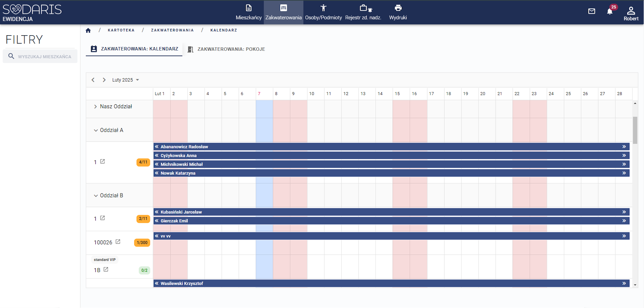Screen dimensions: 644x308
Task: Open room 1B external link icon
Action: click(x=106, y=269)
